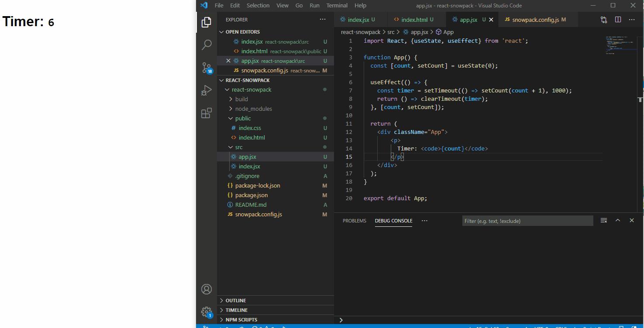Open the Terminal menu

337,6
